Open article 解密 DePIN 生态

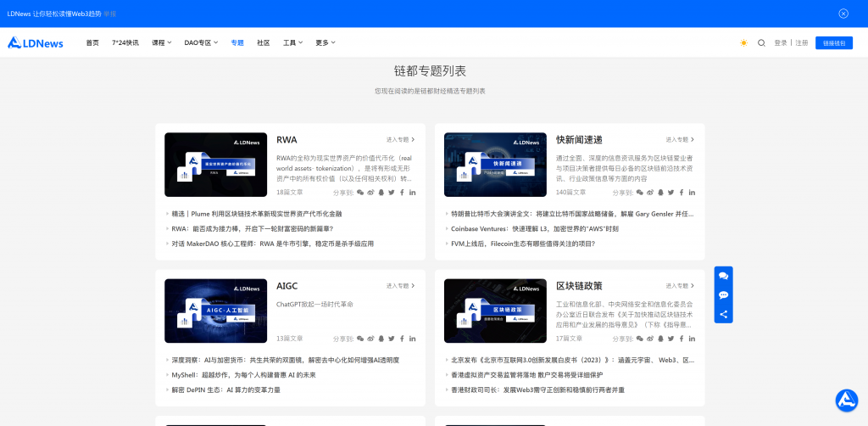tap(225, 390)
